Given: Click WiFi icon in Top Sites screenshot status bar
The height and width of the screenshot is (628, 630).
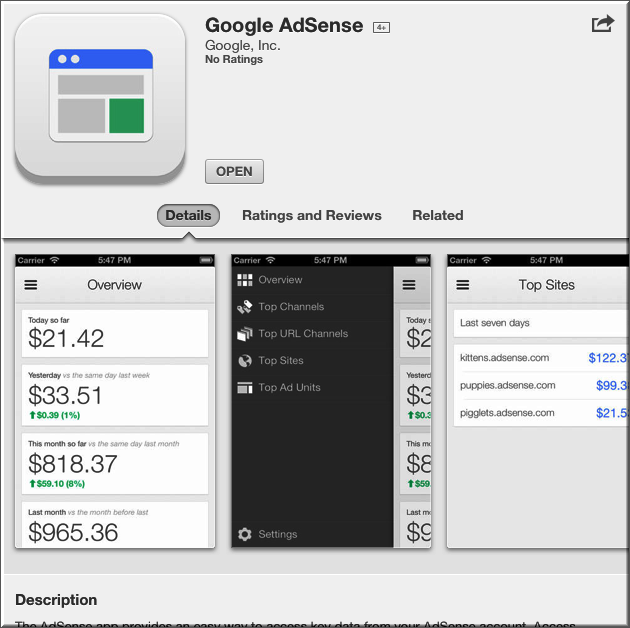Looking at the screenshot, I should [486, 260].
